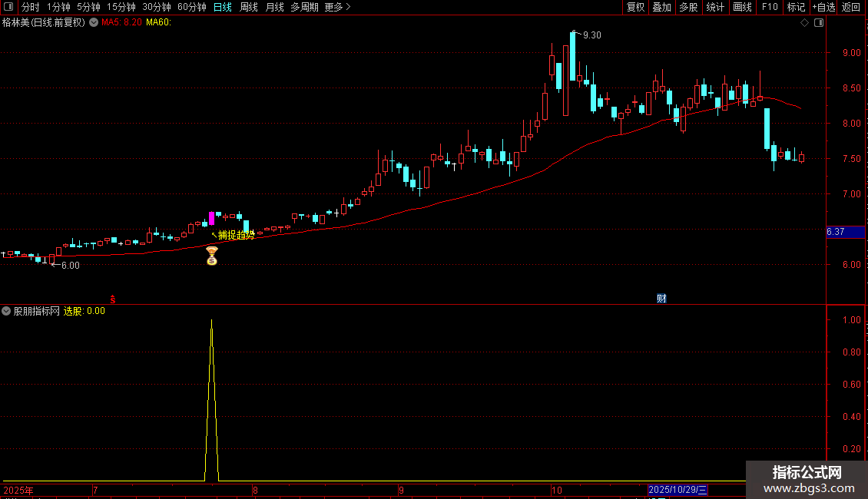The image size is (868, 499).
Task: Click the magenta candlestick in July
Action: (x=211, y=218)
